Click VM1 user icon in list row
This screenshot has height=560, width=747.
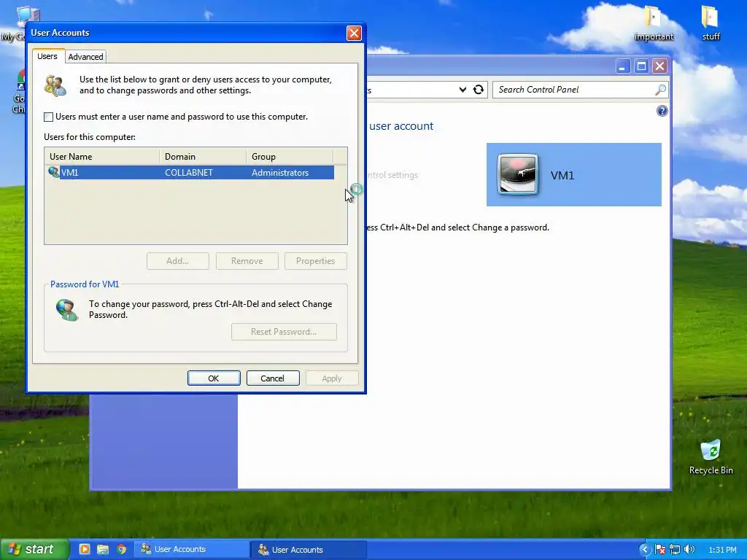click(x=54, y=172)
